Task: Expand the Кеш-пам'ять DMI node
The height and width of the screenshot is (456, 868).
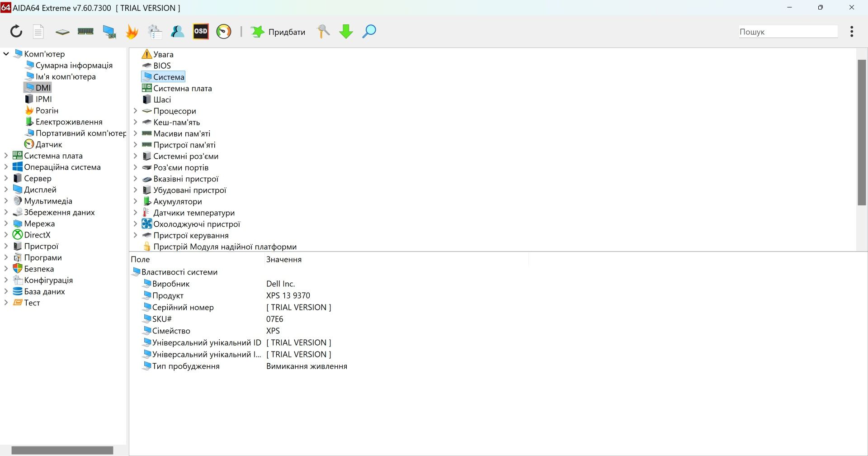Action: coord(135,122)
